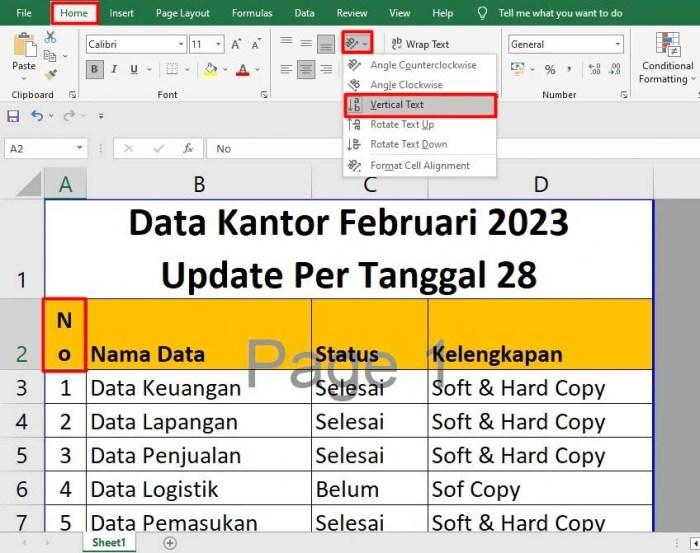Select column B header
700x553 pixels.
[x=199, y=184]
